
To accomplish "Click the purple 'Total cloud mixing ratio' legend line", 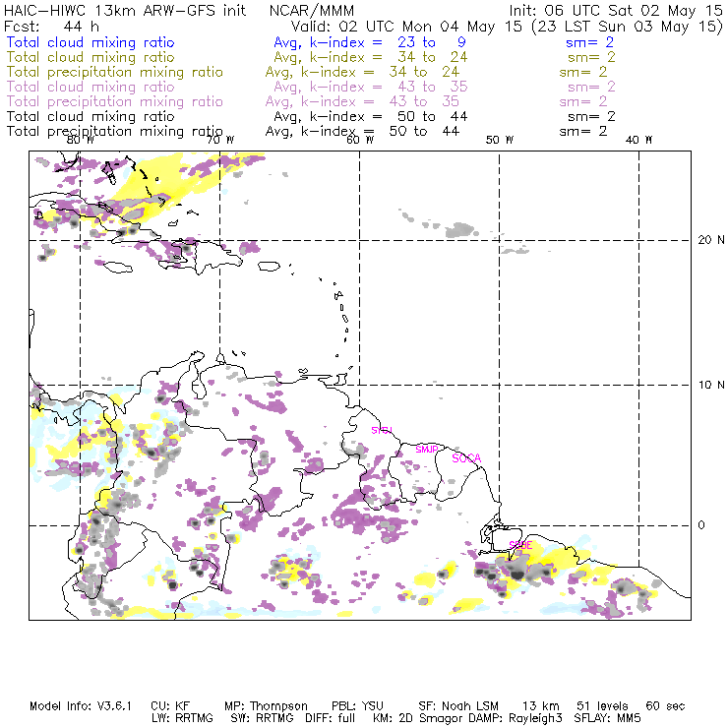I will click(x=91, y=87).
